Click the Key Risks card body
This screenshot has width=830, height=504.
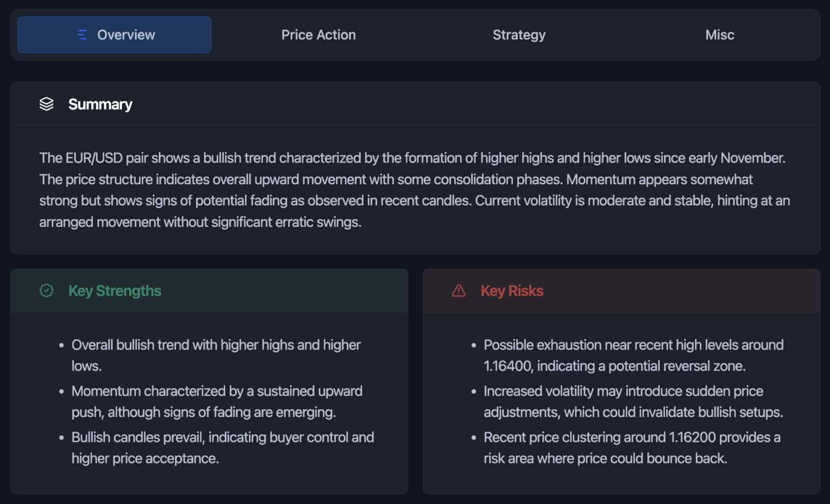pyautogui.click(x=621, y=401)
